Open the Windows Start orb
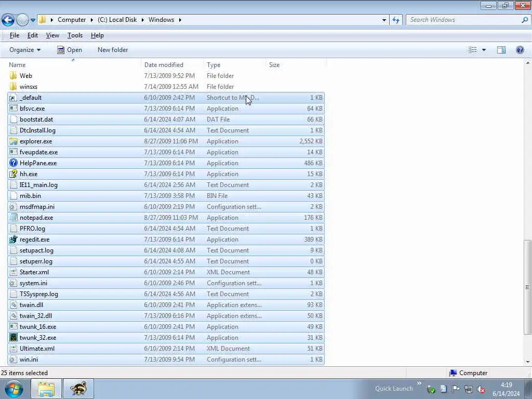The height and width of the screenshot is (399, 532). (14, 389)
